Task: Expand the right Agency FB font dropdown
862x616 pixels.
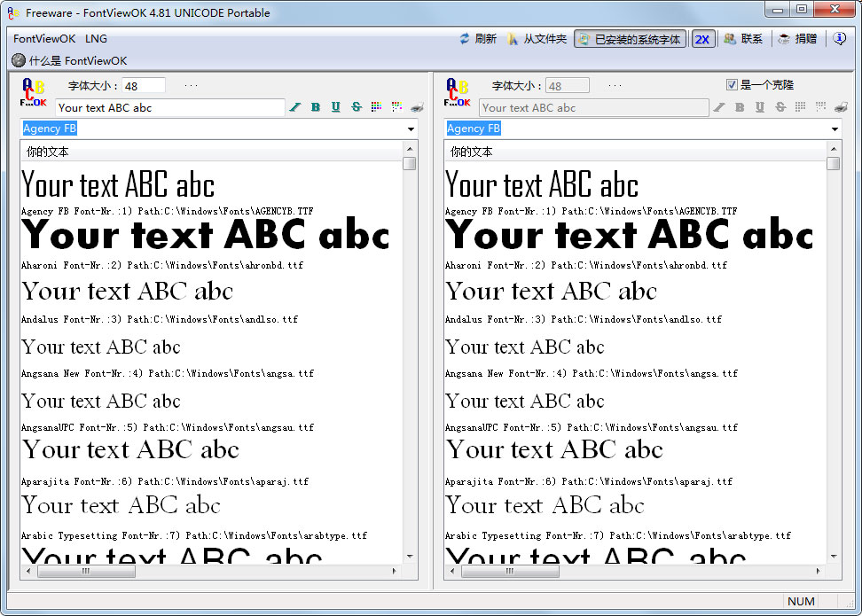Action: coord(835,129)
